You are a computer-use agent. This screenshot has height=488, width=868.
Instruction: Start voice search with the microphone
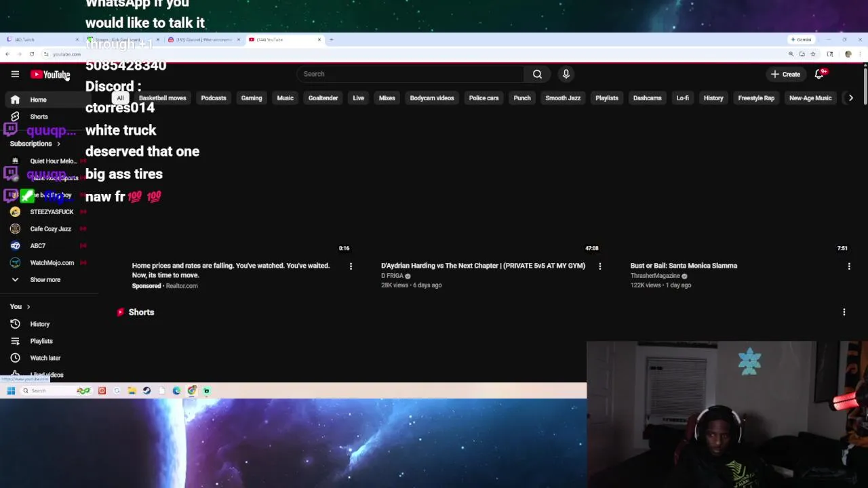(x=566, y=74)
